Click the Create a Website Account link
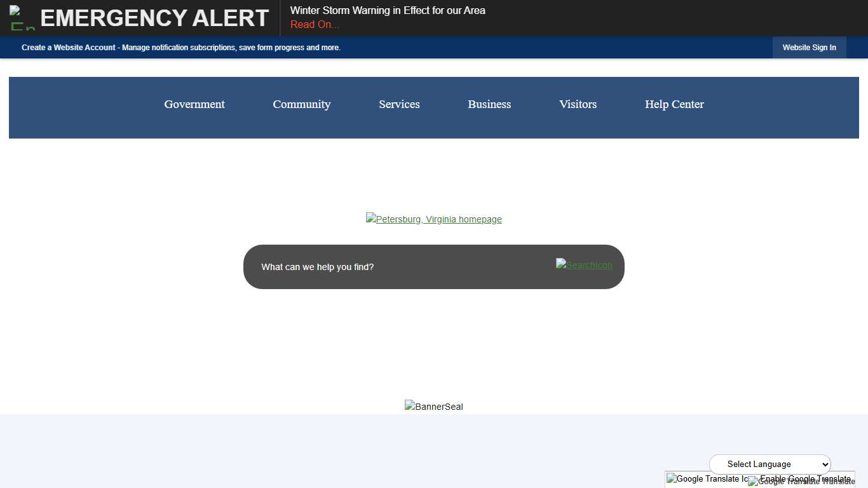 (x=69, y=48)
